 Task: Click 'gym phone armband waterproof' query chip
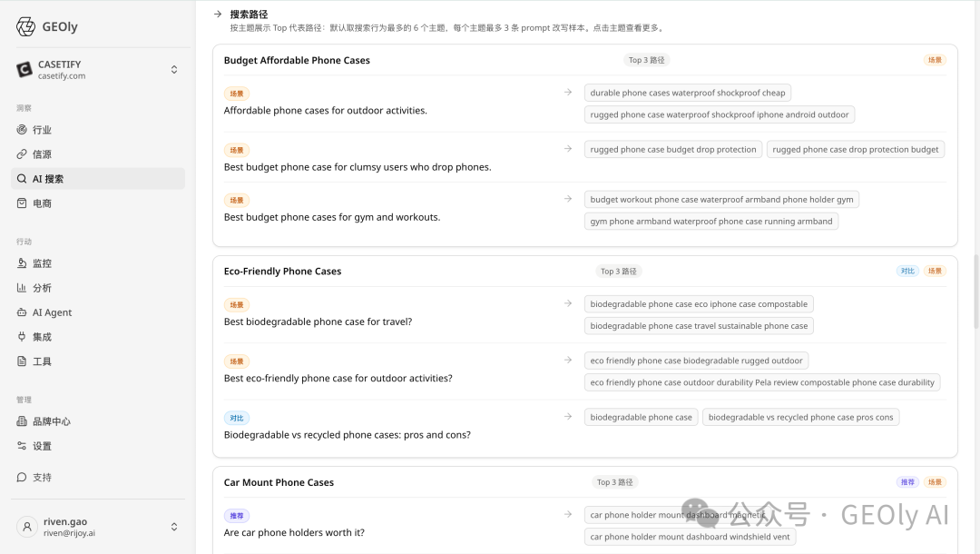(711, 222)
